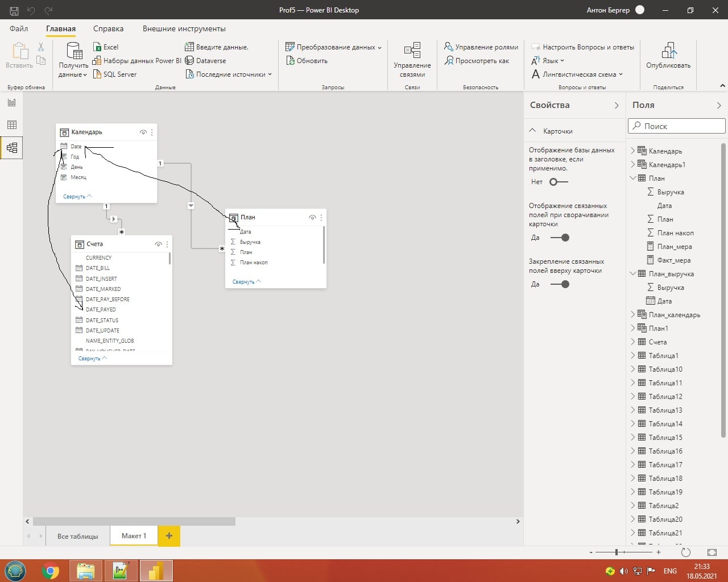Select the Макет 1 layout tab
This screenshot has height=582, width=728.
(134, 536)
